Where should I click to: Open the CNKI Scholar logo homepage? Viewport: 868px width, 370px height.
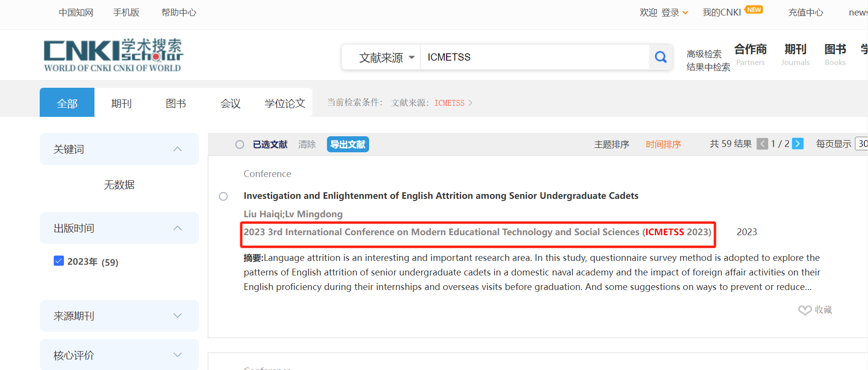113,55
